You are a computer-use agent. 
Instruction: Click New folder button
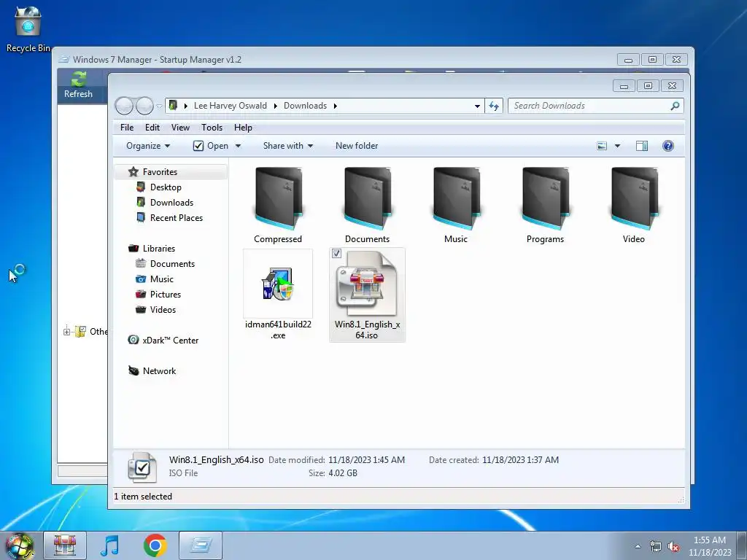click(356, 146)
